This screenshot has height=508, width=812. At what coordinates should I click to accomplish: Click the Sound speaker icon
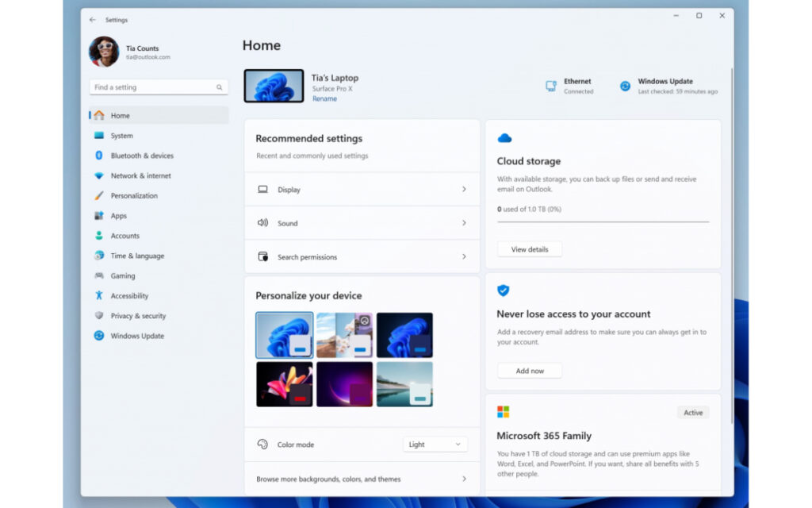point(263,223)
